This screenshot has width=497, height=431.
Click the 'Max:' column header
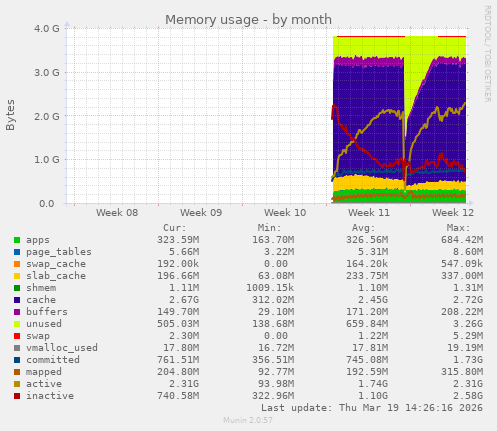click(458, 228)
